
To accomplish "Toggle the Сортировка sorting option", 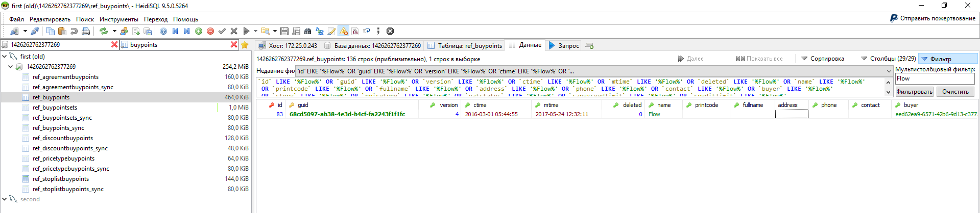I will (823, 59).
